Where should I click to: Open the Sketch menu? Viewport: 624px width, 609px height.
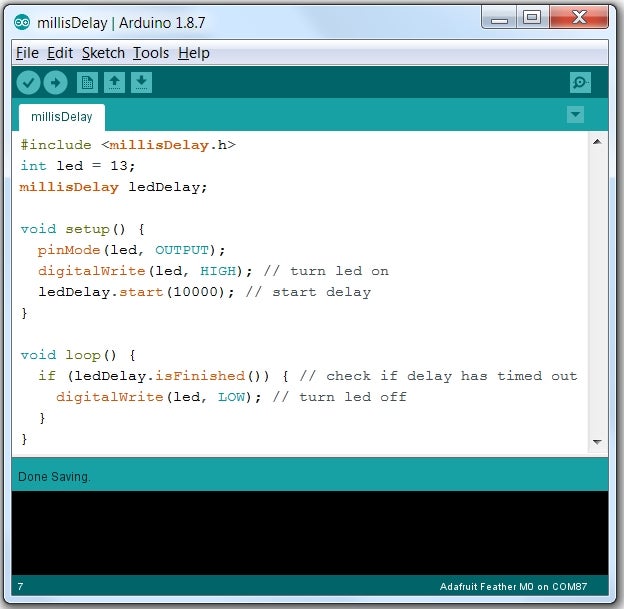pyautogui.click(x=103, y=53)
